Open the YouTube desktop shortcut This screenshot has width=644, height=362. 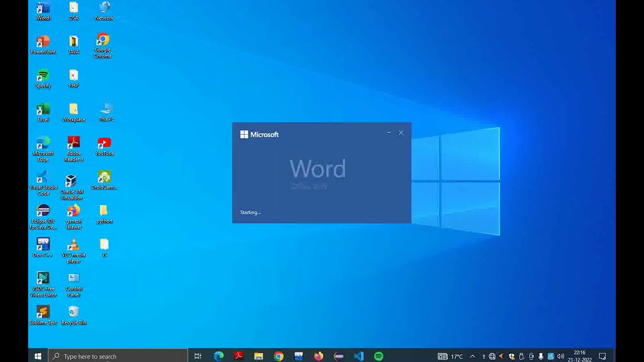(104, 146)
